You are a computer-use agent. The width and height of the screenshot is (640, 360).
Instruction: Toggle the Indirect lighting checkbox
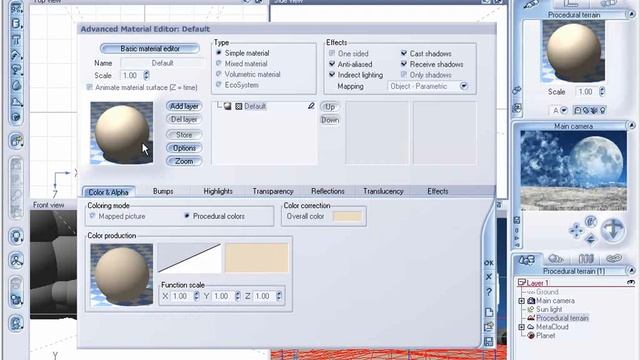point(332,75)
